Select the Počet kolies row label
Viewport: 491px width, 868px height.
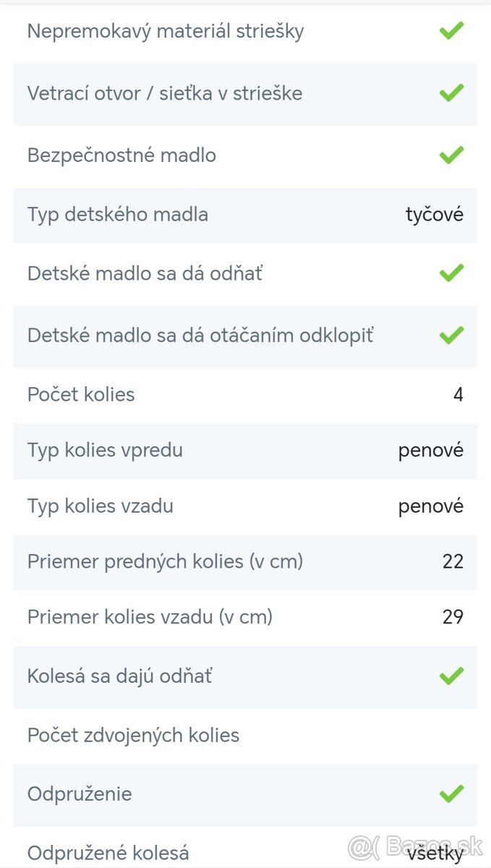pos(81,394)
